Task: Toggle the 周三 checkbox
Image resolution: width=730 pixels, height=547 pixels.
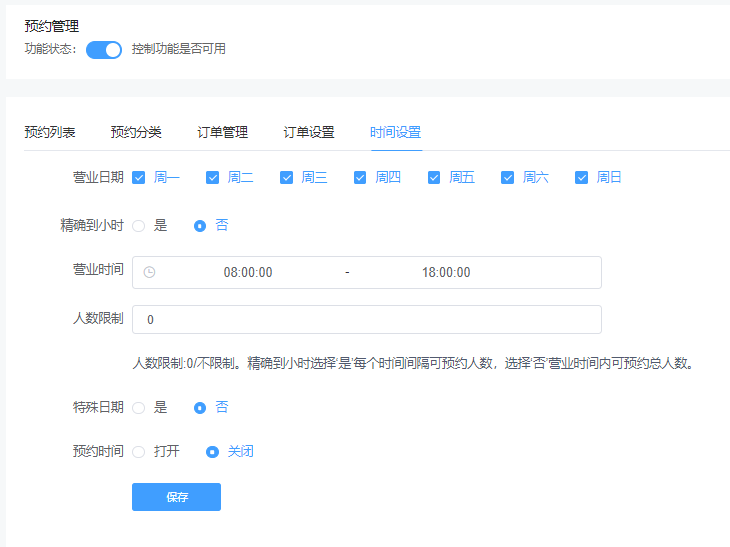Action: [x=286, y=178]
